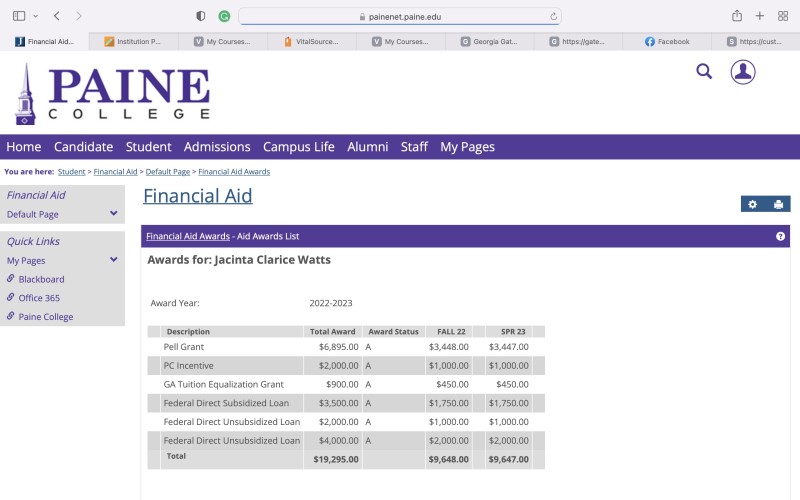Follow the Financial Aid breadcrumb link
Screen dimensions: 800x500
(115, 172)
